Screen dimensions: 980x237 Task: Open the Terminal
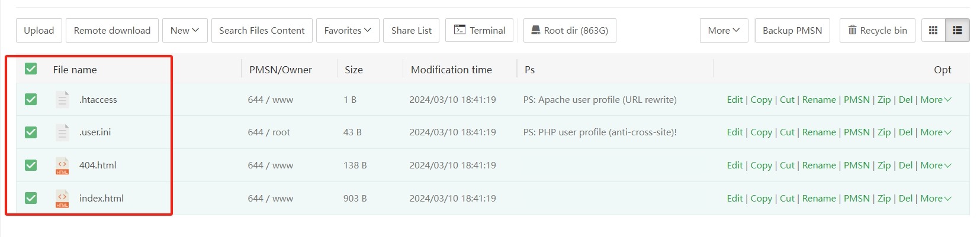[x=480, y=30]
